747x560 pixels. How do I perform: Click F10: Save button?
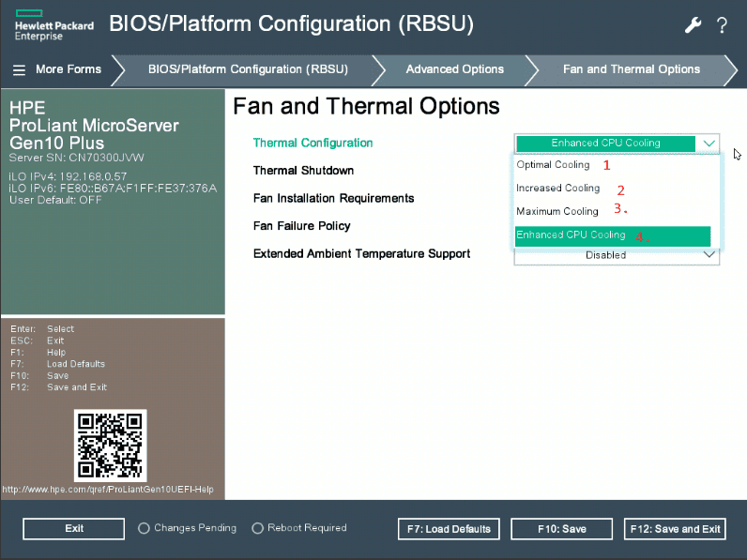pos(562,529)
